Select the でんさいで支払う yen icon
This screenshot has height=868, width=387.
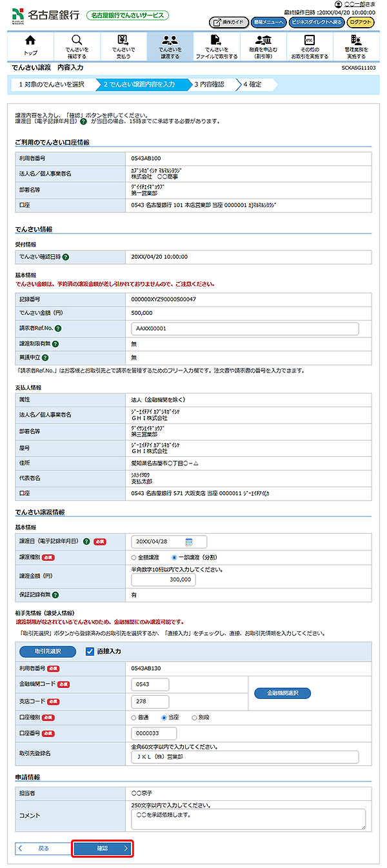click(x=123, y=41)
